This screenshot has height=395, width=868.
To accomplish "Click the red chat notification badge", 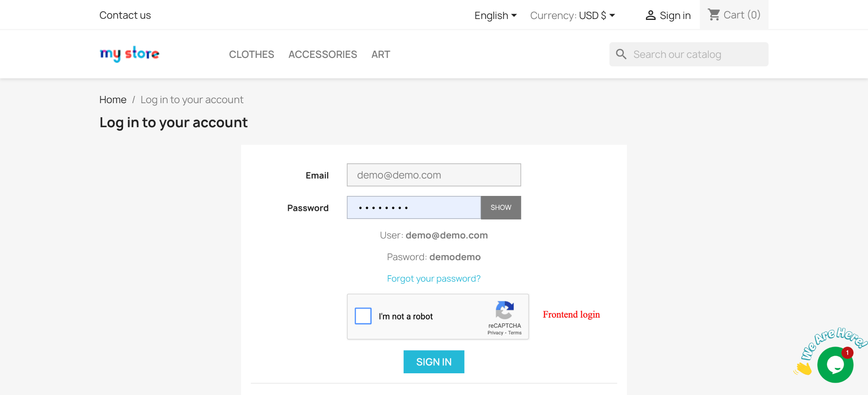I will (x=847, y=352).
